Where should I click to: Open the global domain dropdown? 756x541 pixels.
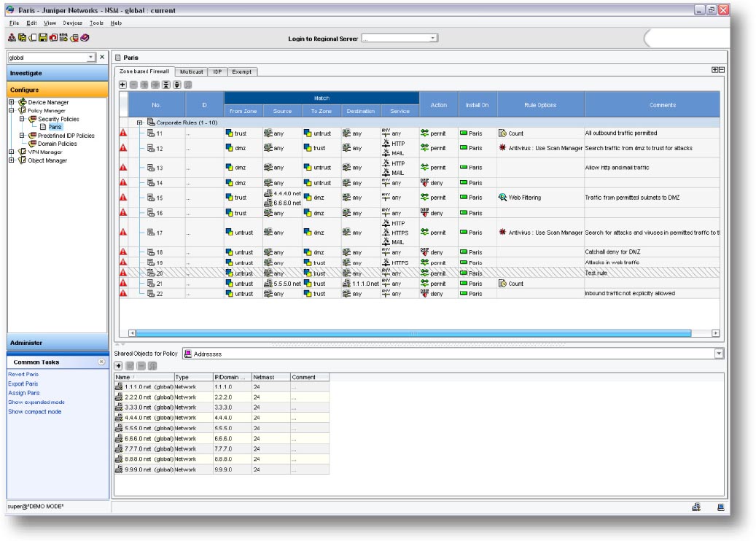[90, 58]
